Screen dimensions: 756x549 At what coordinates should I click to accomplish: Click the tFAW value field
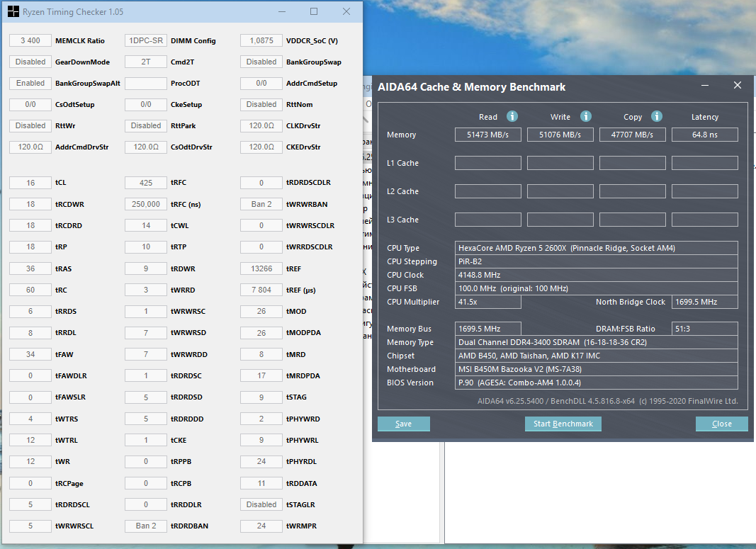click(x=30, y=354)
